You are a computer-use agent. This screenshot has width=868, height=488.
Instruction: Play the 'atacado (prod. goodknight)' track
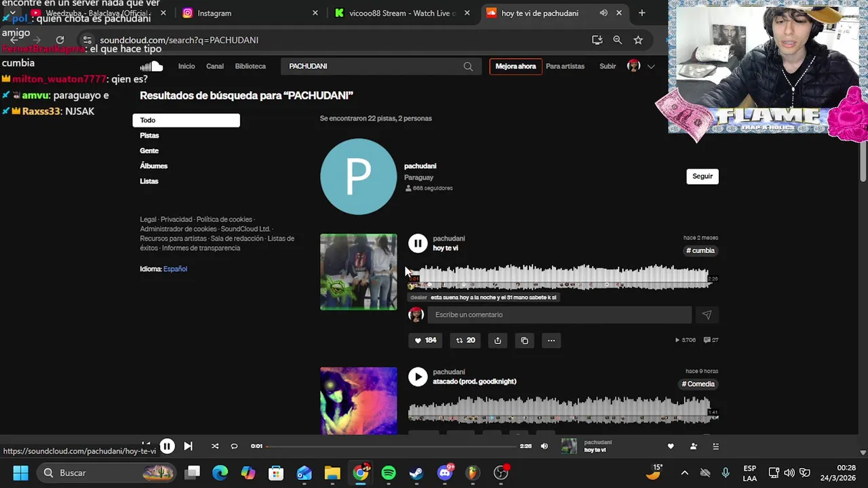click(x=418, y=376)
